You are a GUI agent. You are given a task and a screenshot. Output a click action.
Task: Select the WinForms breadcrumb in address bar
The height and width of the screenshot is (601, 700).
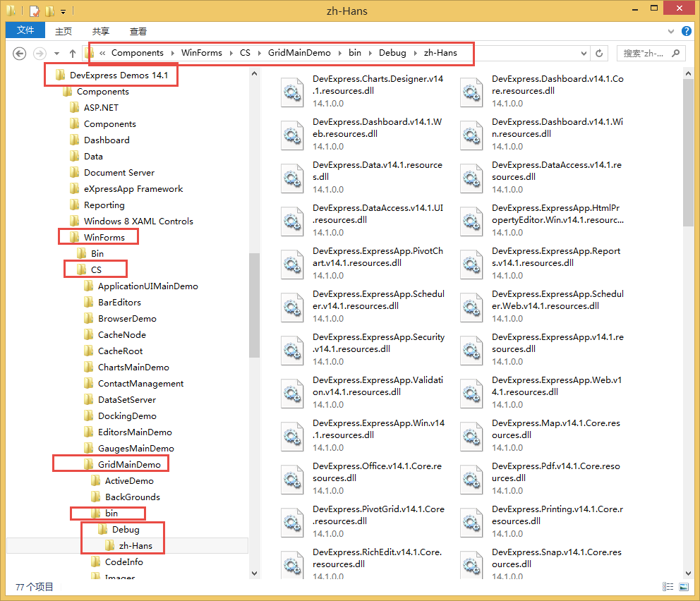202,53
